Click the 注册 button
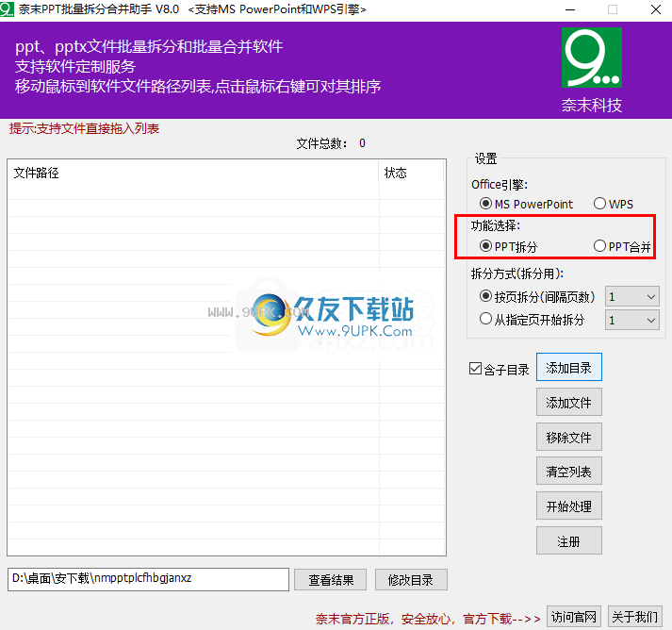 [569, 540]
